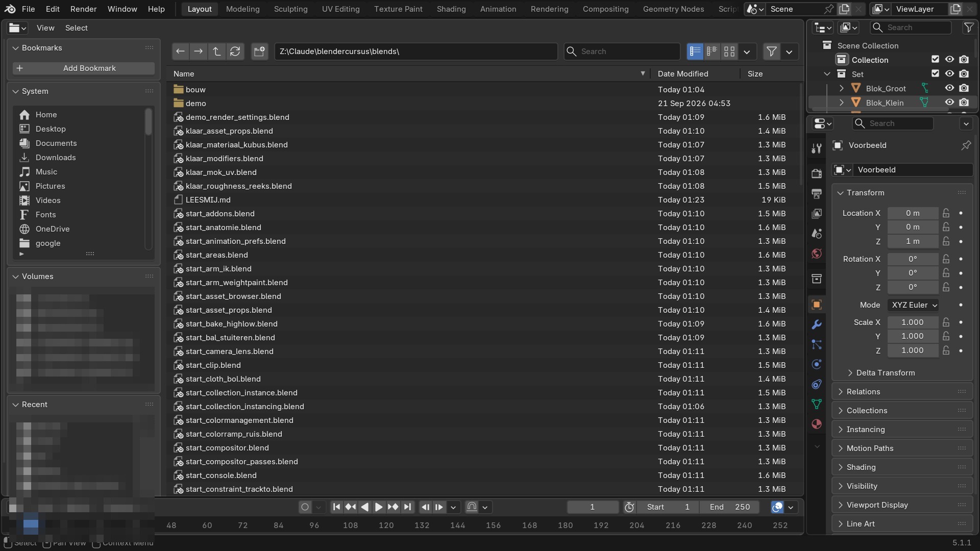
Task: Switch to thumbnails display mode
Action: [729, 52]
